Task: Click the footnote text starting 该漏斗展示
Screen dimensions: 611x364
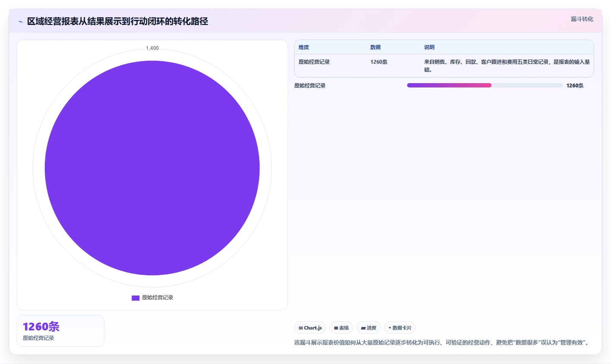Action: tap(442, 342)
